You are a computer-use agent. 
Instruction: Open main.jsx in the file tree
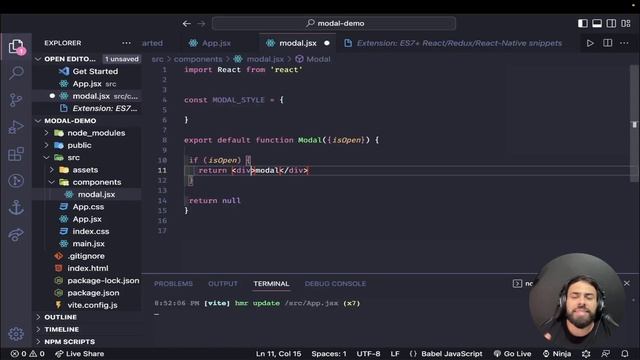[88, 244]
